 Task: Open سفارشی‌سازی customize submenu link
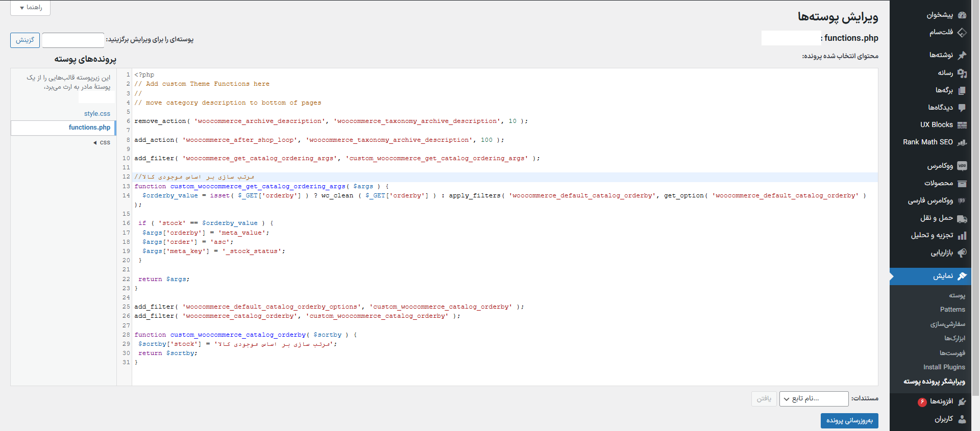(947, 324)
